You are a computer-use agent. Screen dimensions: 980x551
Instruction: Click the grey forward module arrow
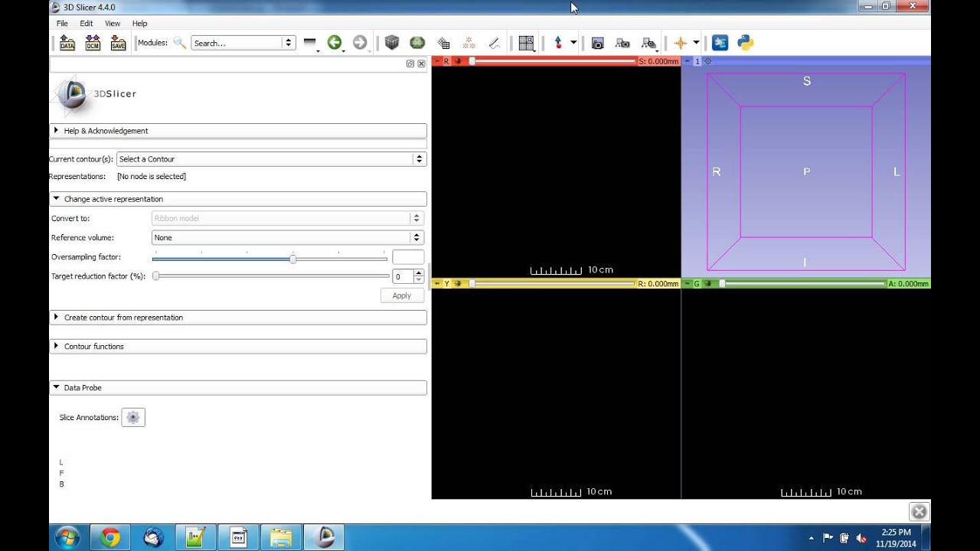pyautogui.click(x=360, y=43)
